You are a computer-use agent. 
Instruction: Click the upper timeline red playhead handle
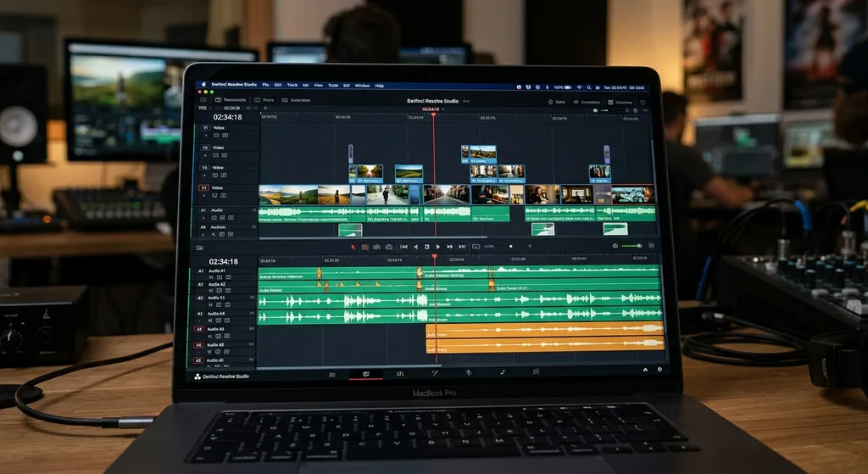click(433, 114)
